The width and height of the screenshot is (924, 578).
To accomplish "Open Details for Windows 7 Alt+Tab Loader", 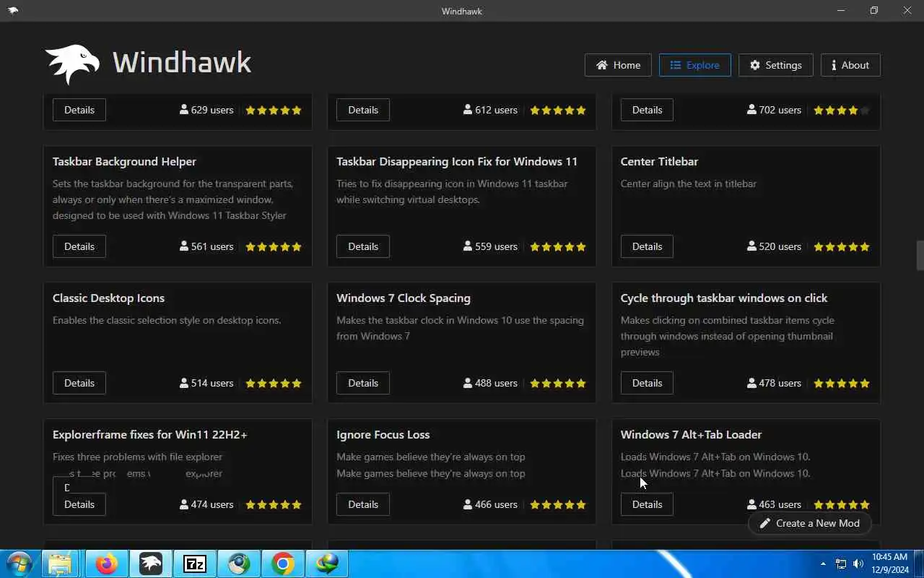I will click(647, 504).
